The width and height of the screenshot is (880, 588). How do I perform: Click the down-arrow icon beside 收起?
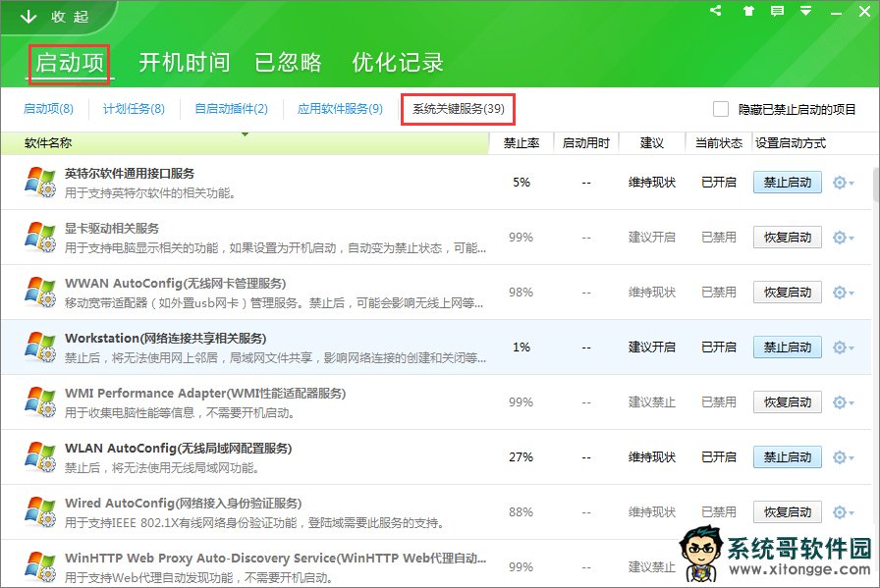pos(27,17)
